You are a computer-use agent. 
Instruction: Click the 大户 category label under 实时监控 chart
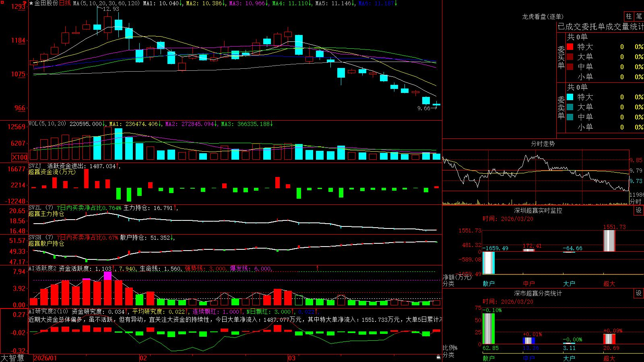(x=569, y=284)
